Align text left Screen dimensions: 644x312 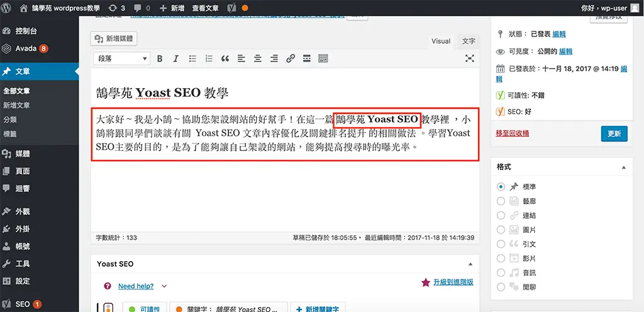click(x=241, y=58)
